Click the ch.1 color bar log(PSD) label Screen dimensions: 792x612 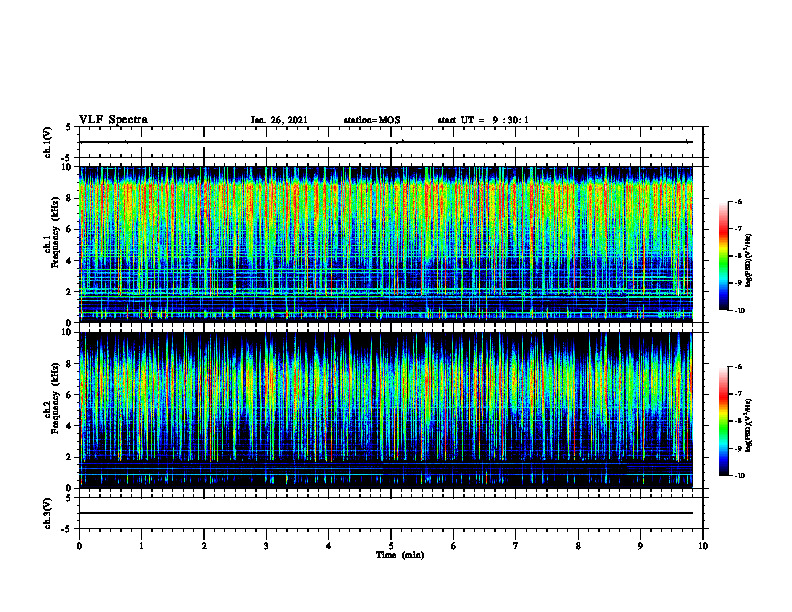(749, 261)
